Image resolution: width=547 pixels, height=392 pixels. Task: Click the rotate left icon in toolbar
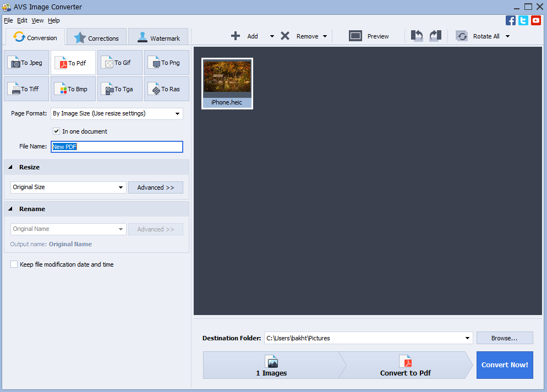pos(417,36)
